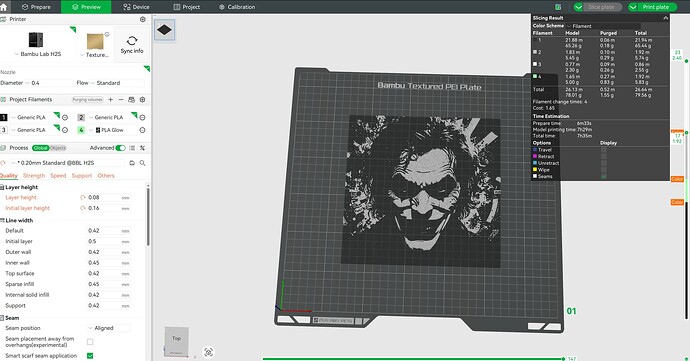The width and height of the screenshot is (690, 361).
Task: Reset Layer height to default icon
Action: pyautogui.click(x=82, y=198)
